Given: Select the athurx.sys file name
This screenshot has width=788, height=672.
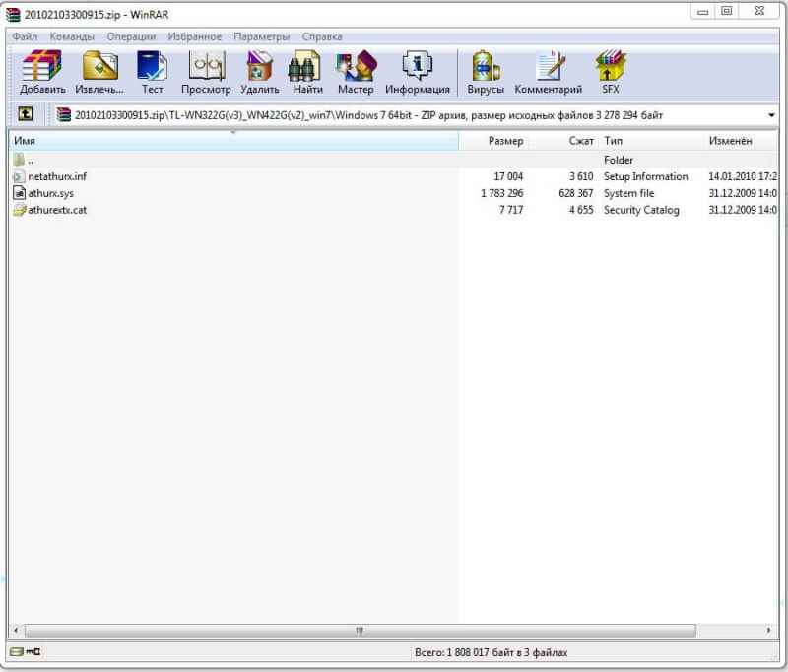Looking at the screenshot, I should 51,193.
